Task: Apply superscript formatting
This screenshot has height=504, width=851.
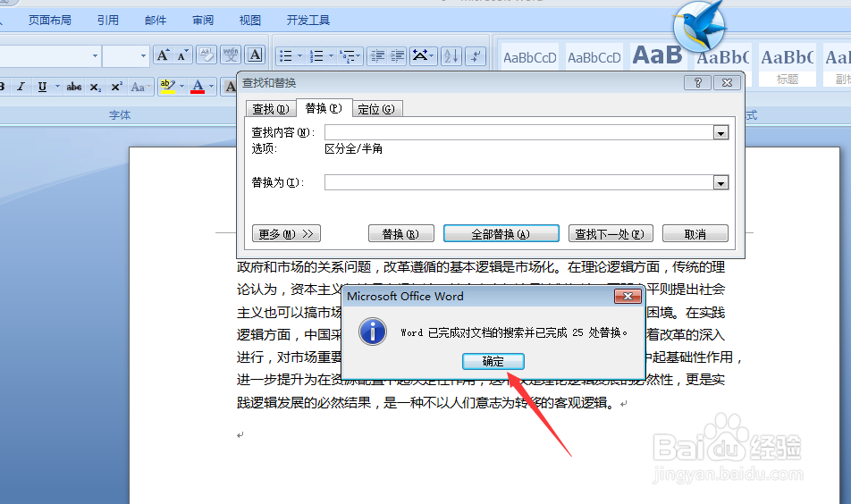Action: 116,87
